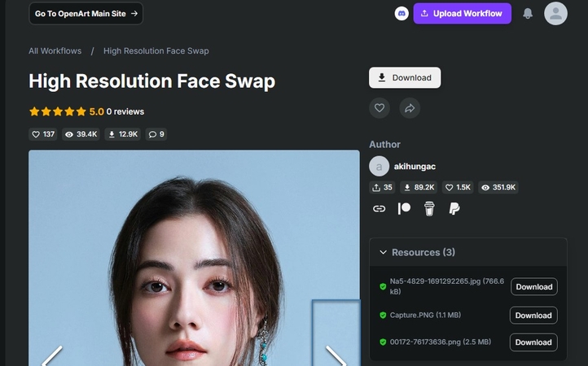Click the 39.4K views counter
Image resolution: width=588 pixels, height=366 pixels.
point(81,134)
